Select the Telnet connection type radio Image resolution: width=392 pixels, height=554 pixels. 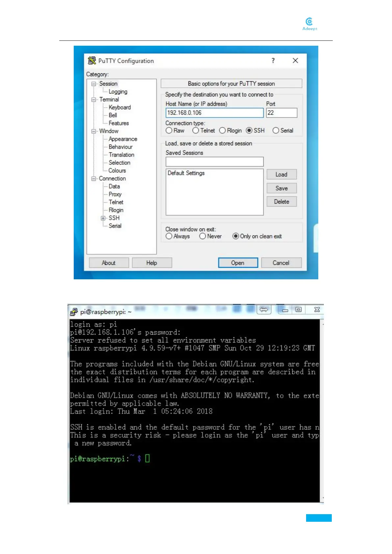pyautogui.click(x=196, y=131)
